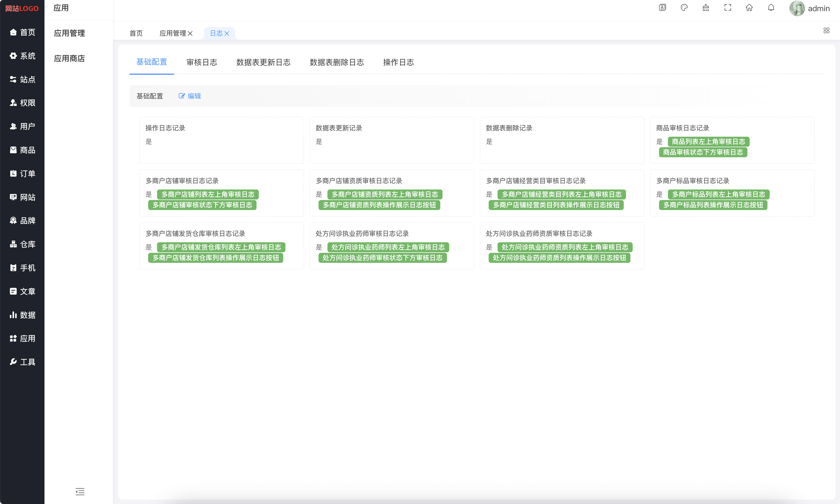Open 应用商店 in the submenu
Image resolution: width=840 pixels, height=504 pixels.
click(69, 58)
